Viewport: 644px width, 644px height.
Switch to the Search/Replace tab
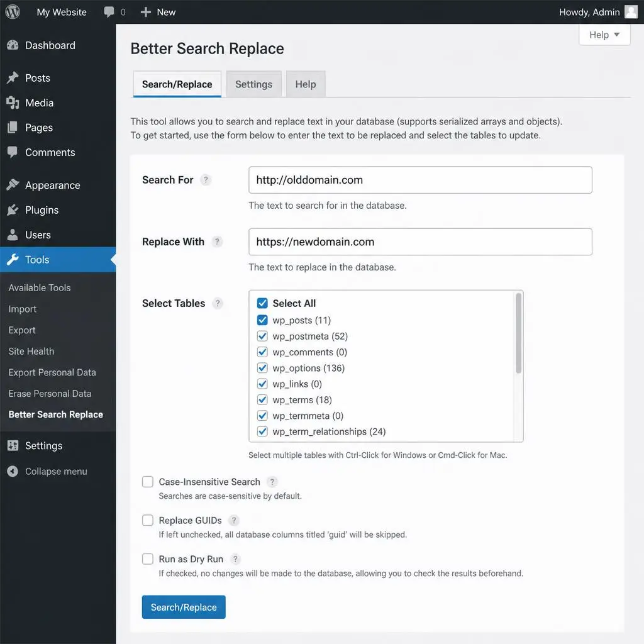pos(177,84)
